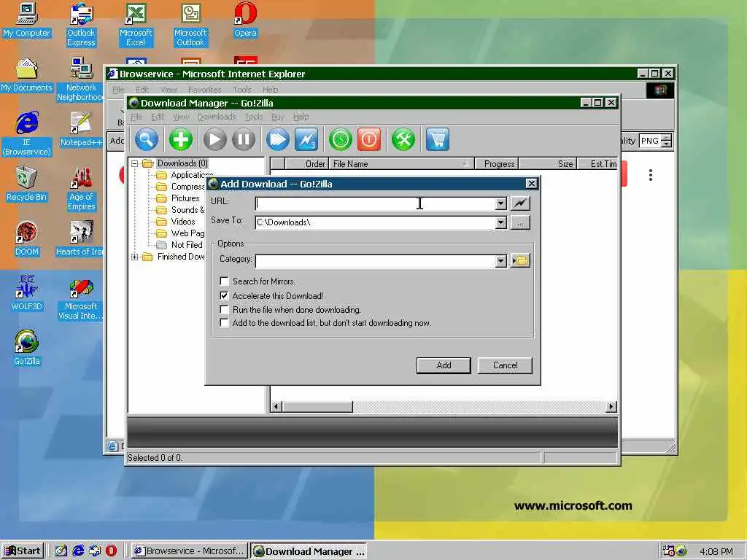Check Add to download list without starting
The height and width of the screenshot is (560, 747).
tap(224, 323)
